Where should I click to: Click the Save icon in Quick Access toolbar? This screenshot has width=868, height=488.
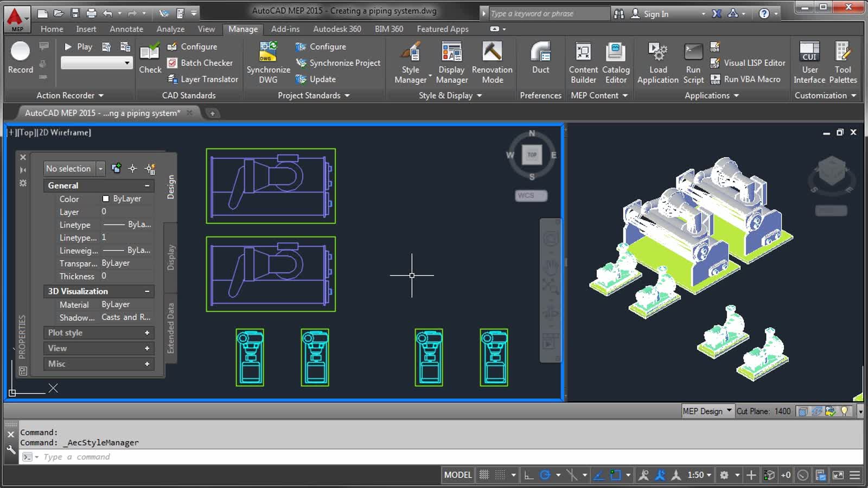(75, 13)
